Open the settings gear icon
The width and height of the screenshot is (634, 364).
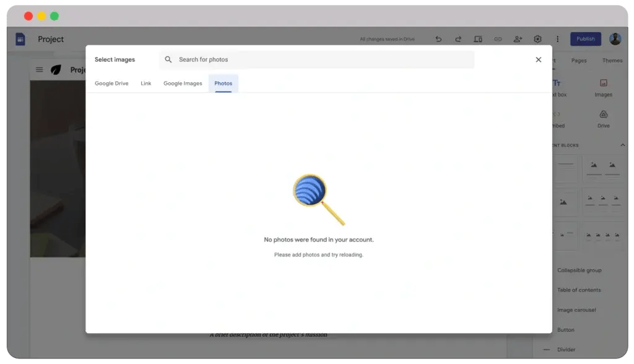pyautogui.click(x=537, y=39)
